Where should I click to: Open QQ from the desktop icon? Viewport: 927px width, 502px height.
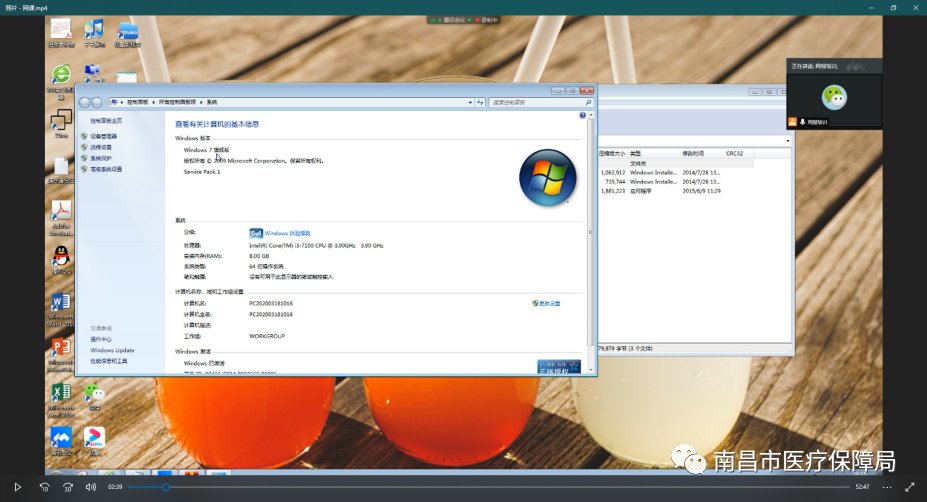[x=61, y=256]
